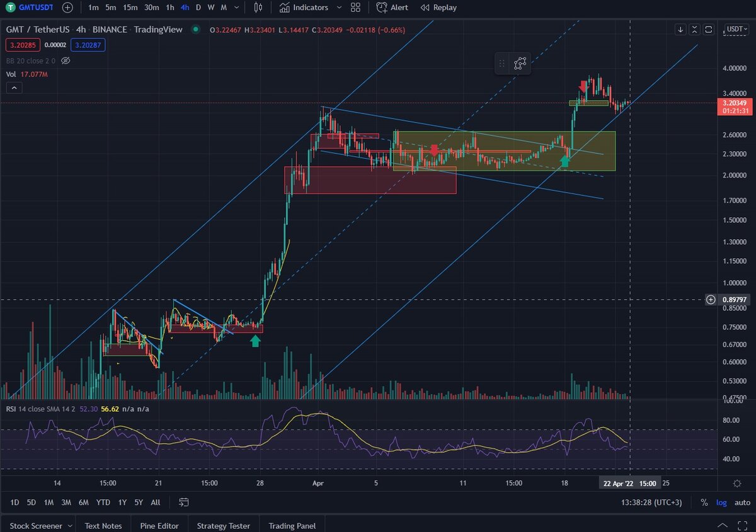Set date range to 6M
756x532 pixels.
pyautogui.click(x=84, y=502)
